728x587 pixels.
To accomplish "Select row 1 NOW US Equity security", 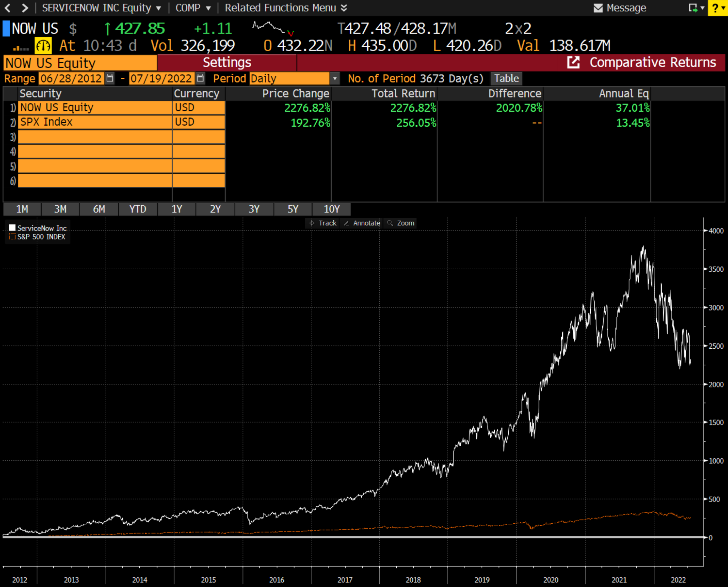I will click(x=95, y=107).
